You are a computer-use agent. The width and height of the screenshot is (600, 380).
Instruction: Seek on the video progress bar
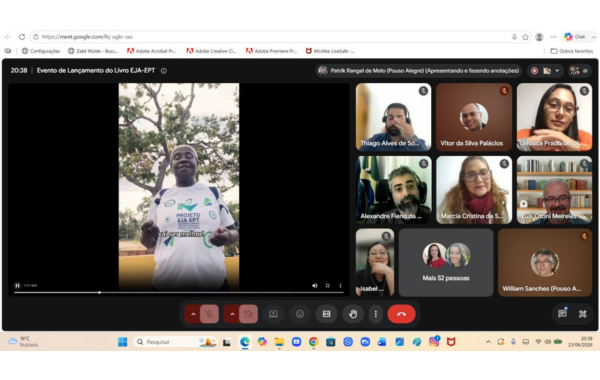tap(179, 293)
